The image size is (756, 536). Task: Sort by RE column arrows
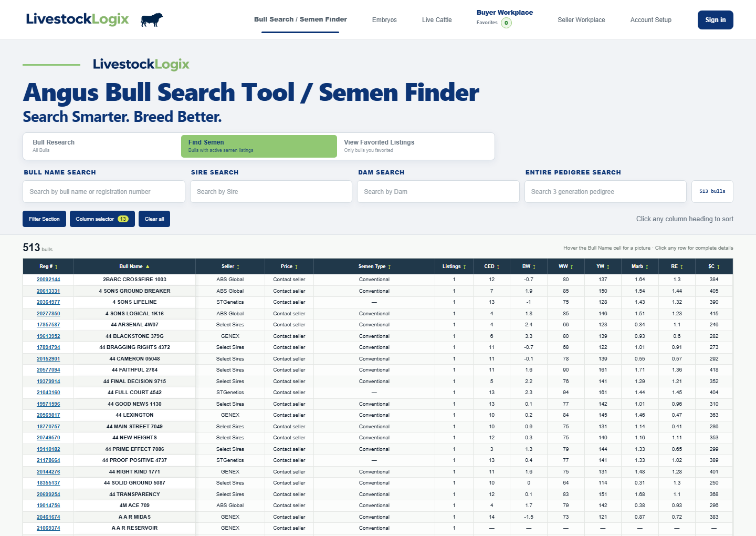(x=681, y=267)
